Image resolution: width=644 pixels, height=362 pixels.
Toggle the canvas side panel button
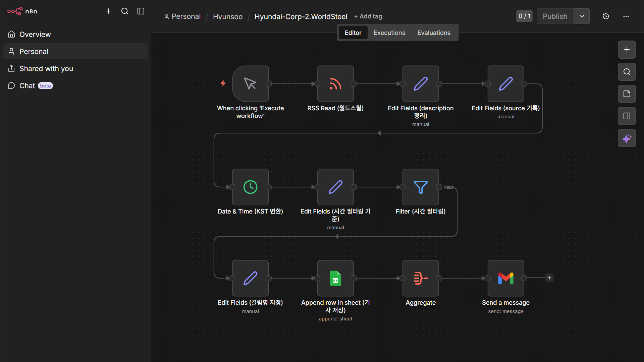[627, 116]
